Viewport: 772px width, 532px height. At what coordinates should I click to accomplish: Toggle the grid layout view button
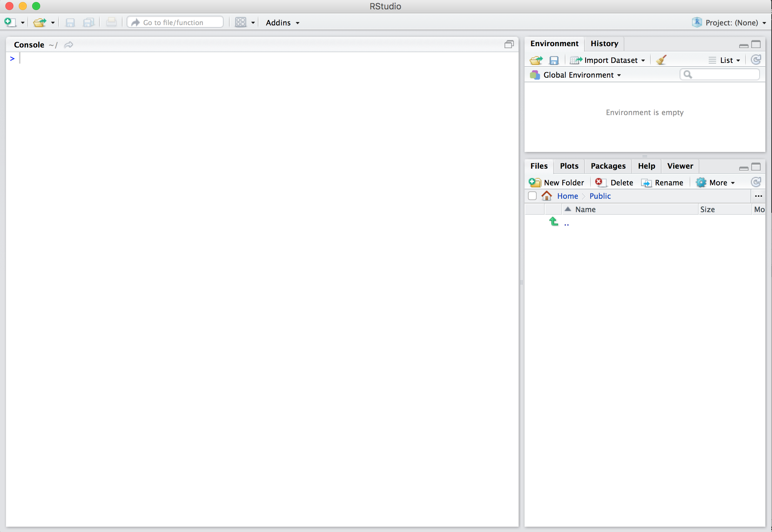pos(241,22)
